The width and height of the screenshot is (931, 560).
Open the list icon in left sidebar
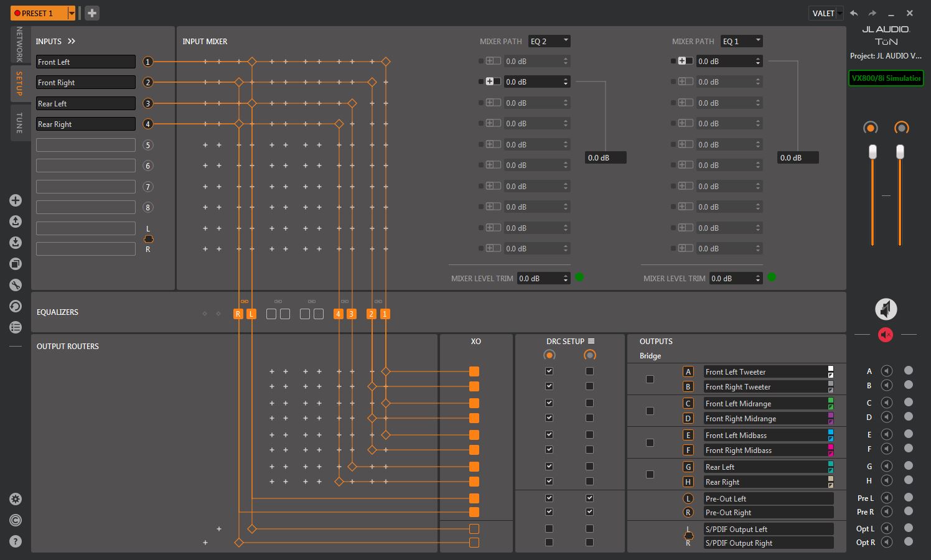pos(16,327)
